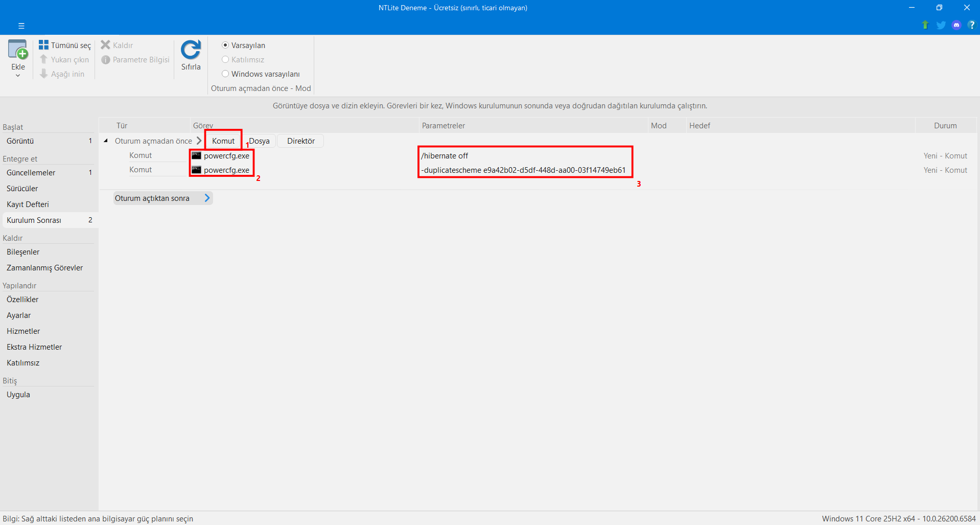The image size is (980, 525).
Task: Click the green upgrade arrow icon
Action: point(925,25)
